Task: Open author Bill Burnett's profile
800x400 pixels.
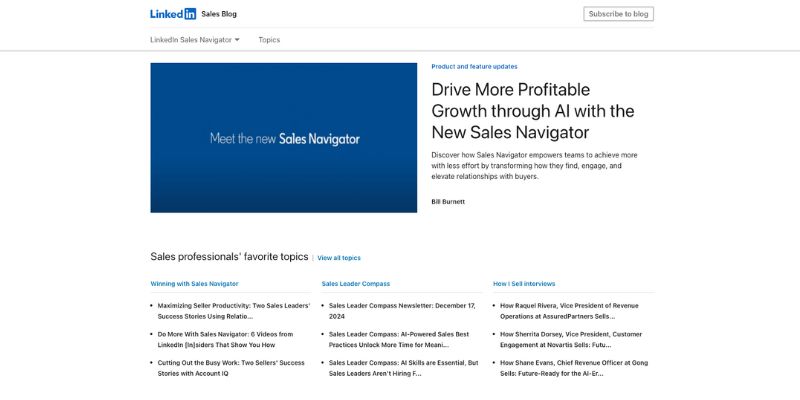Action: click(x=448, y=202)
